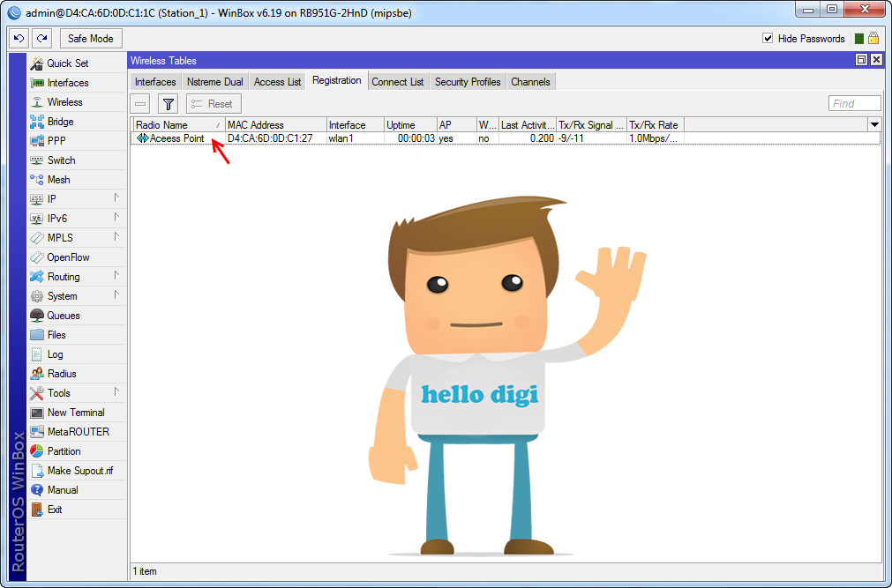This screenshot has height=588, width=892.
Task: Sort by Uptime column header
Action: (x=410, y=124)
